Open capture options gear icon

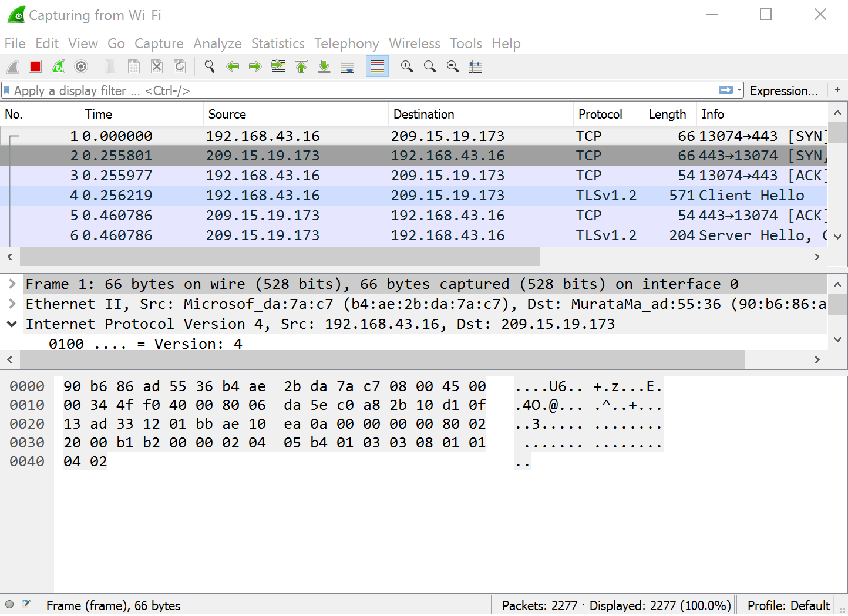click(81, 67)
